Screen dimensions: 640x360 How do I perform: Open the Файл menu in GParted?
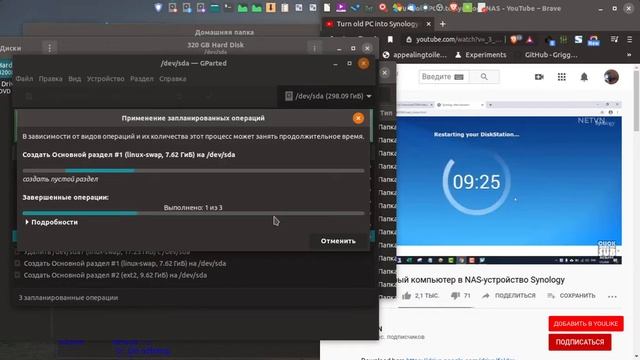pyautogui.click(x=24, y=79)
